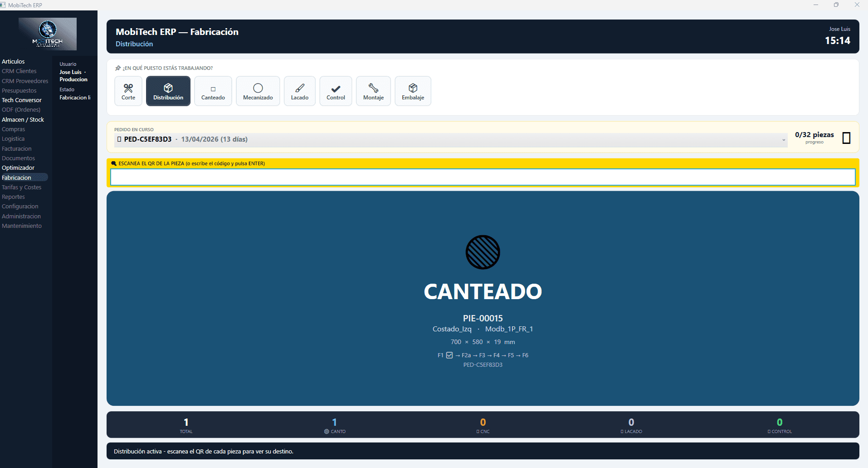Focus the QR code scan input field
Image resolution: width=868 pixels, height=468 pixels.
tap(483, 177)
